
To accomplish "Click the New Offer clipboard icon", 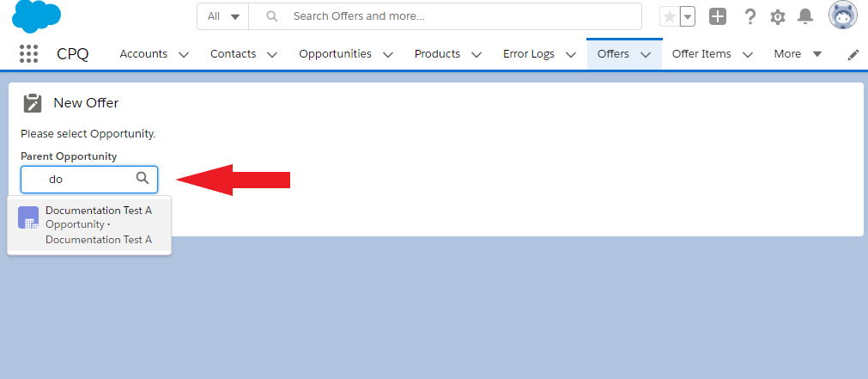I will (x=32, y=103).
